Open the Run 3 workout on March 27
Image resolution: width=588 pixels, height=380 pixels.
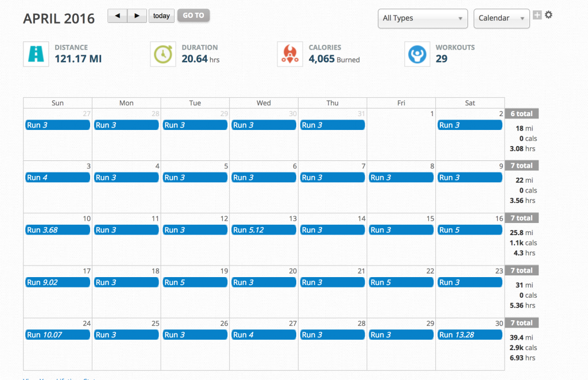tap(58, 125)
